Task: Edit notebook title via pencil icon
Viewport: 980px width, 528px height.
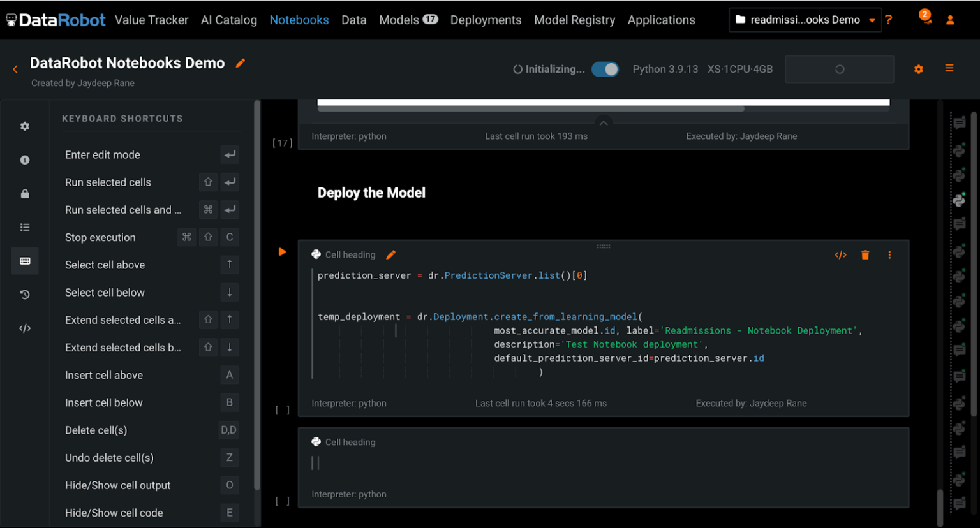Action: pos(241,63)
